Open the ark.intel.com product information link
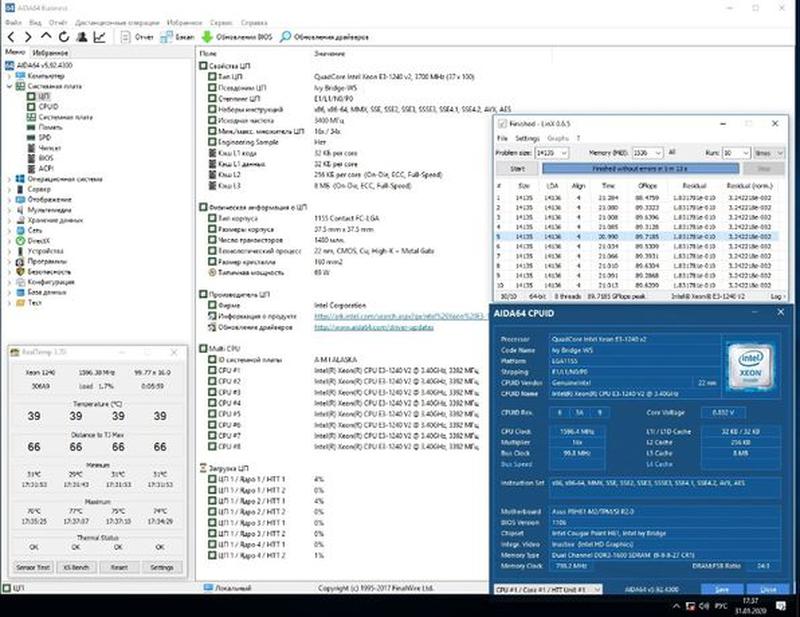Image resolution: width=800 pixels, height=617 pixels. point(398,316)
